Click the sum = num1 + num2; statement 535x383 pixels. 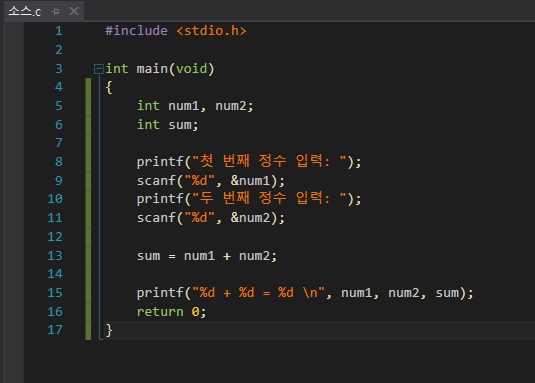(207, 256)
